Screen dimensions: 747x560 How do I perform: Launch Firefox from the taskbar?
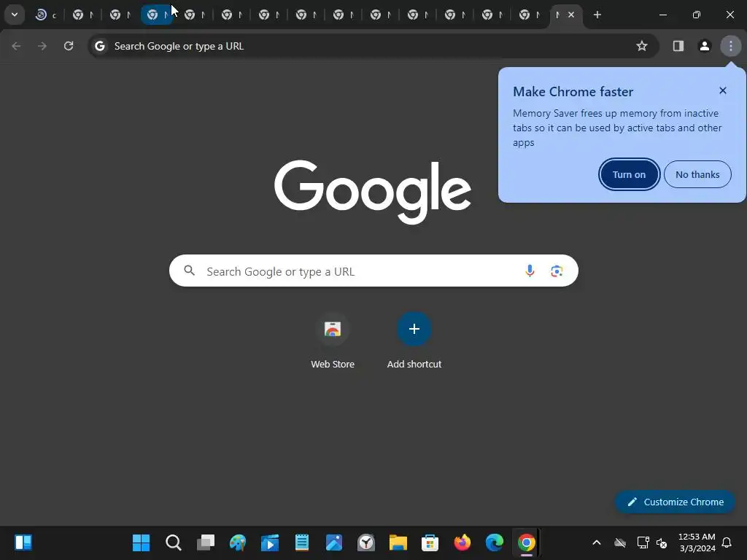pyautogui.click(x=462, y=542)
